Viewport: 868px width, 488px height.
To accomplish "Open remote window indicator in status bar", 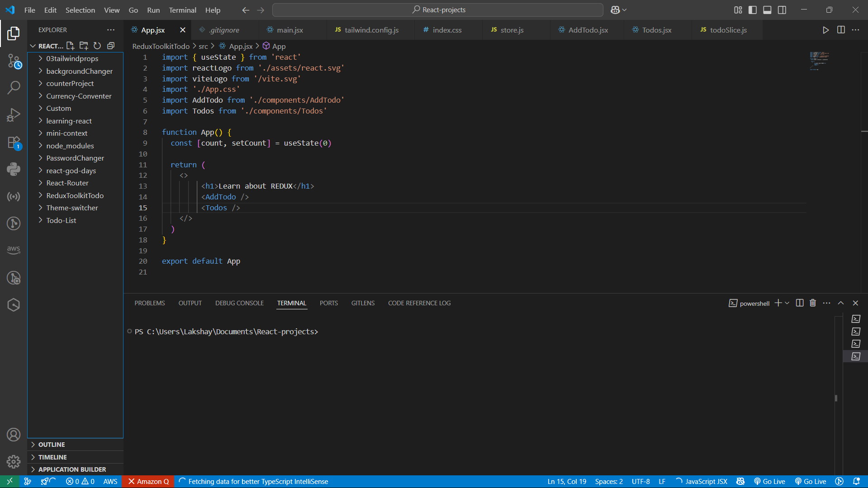I will pyautogui.click(x=9, y=482).
